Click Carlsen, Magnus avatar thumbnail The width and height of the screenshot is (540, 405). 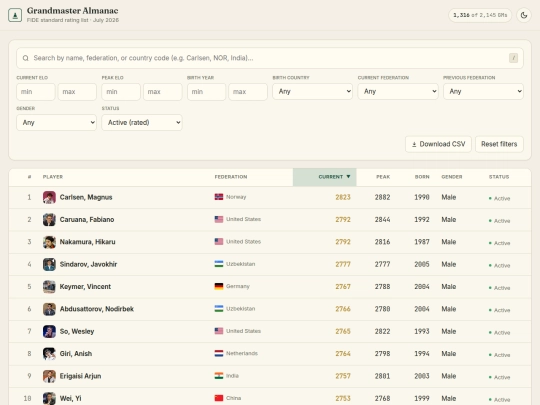coord(49,197)
